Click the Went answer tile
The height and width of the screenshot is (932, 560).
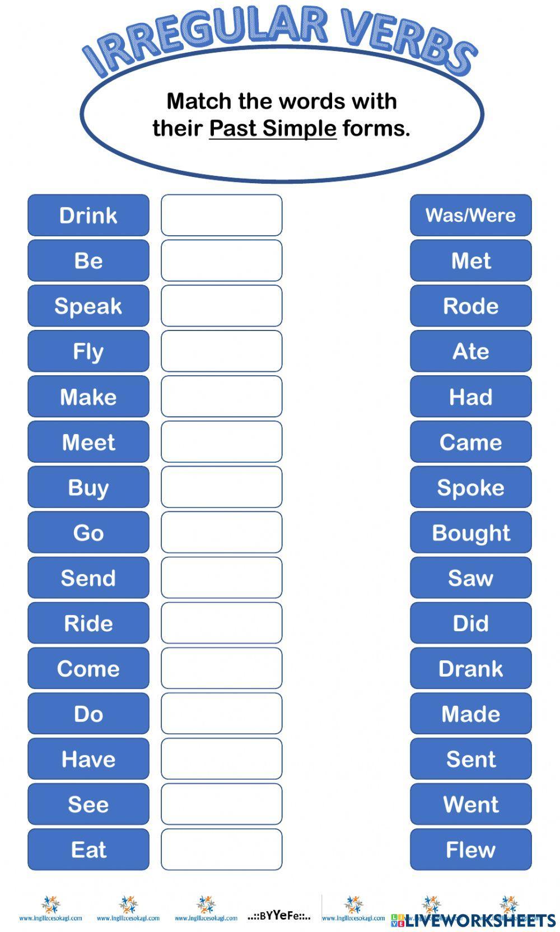coord(470,804)
